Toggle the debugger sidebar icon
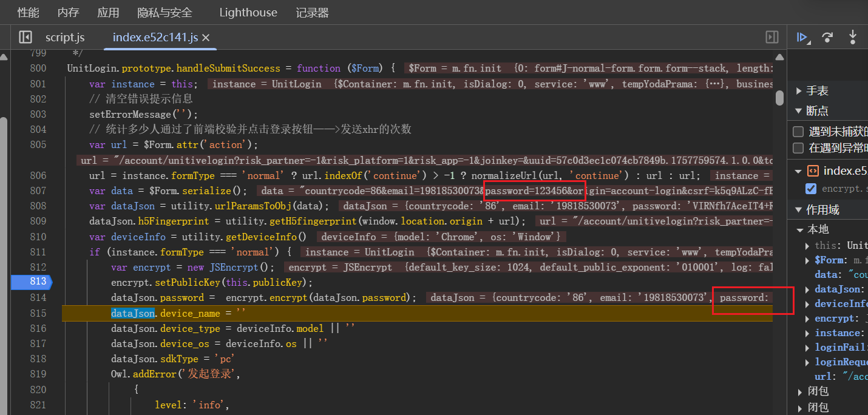Viewport: 868px width, 415px height. tap(771, 38)
